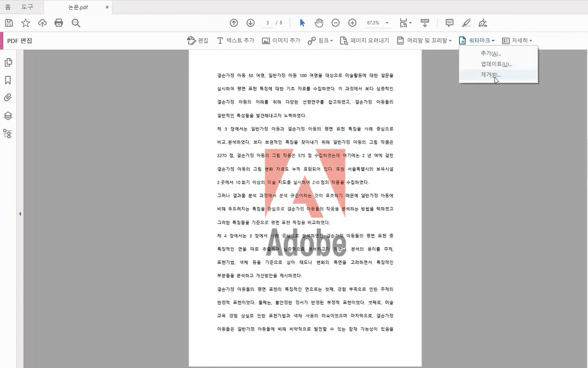This screenshot has width=588, height=368.
Task: Choose 제거(R)... to remove watermark
Action: [x=498, y=75]
